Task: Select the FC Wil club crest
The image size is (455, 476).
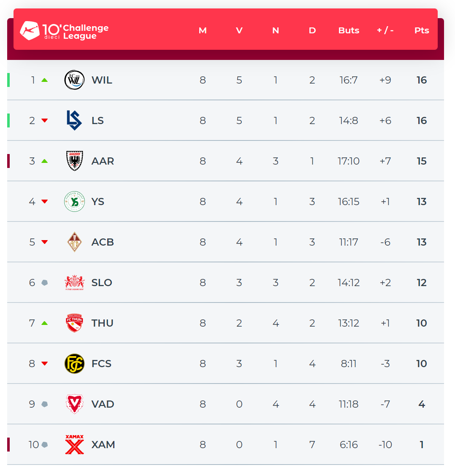Action: point(74,80)
